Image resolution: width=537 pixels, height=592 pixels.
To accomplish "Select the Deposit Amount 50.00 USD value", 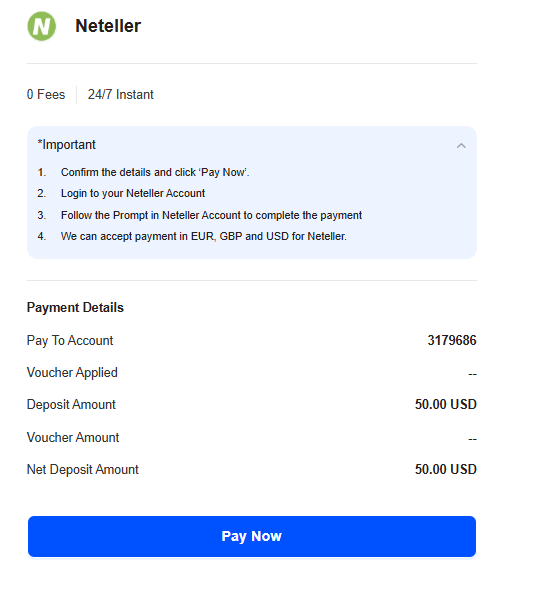I will point(446,404).
